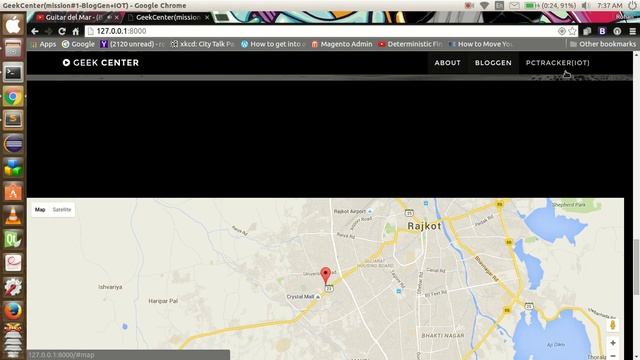
Task: Open Sublime Text from the dock
Action: tap(13, 120)
